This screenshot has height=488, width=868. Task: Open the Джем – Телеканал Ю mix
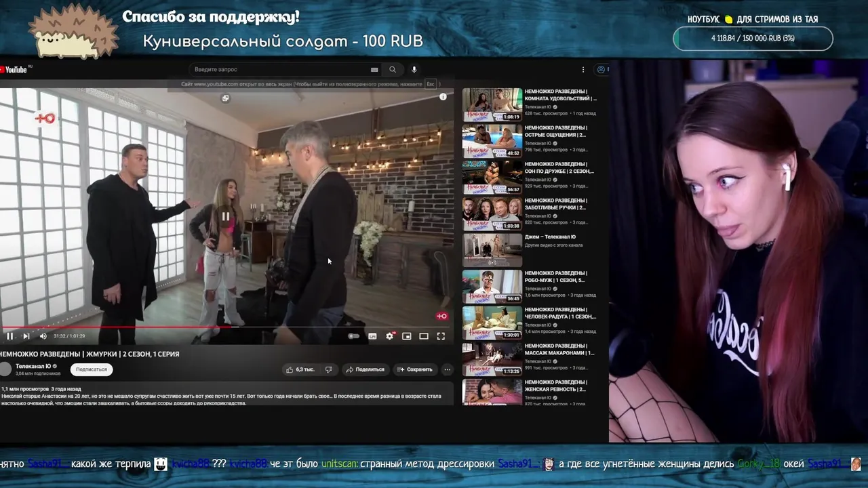tap(550, 237)
